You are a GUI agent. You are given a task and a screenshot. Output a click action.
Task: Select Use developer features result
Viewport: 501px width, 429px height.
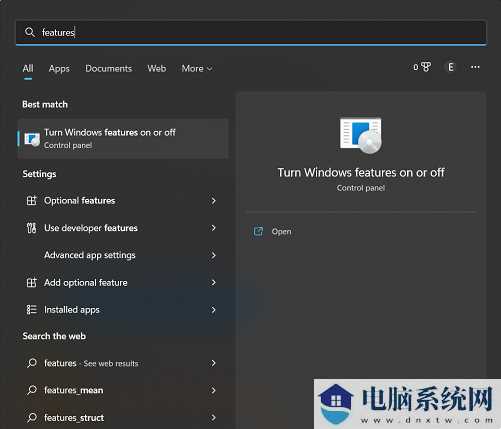coord(123,228)
